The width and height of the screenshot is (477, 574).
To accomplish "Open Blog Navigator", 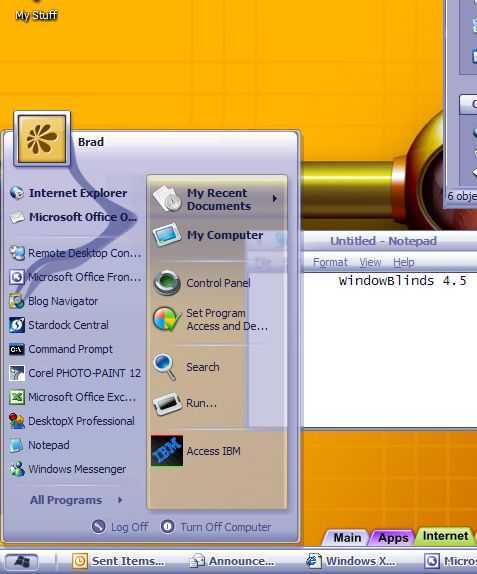I will [54, 301].
